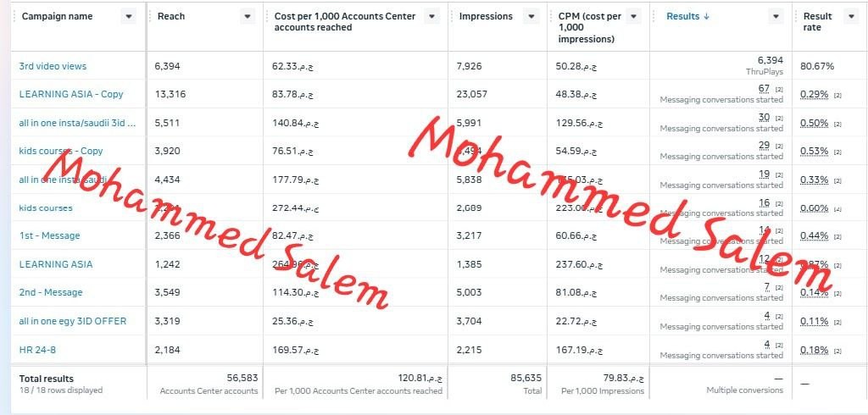The image size is (868, 415).
Task: Open the 2nd - Message campaign
Action: [x=50, y=292]
